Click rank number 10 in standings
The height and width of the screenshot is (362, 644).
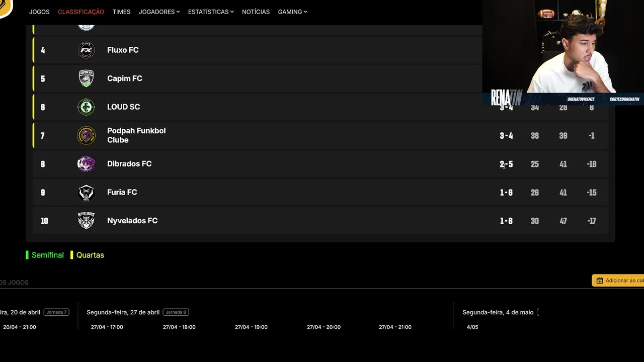click(44, 221)
